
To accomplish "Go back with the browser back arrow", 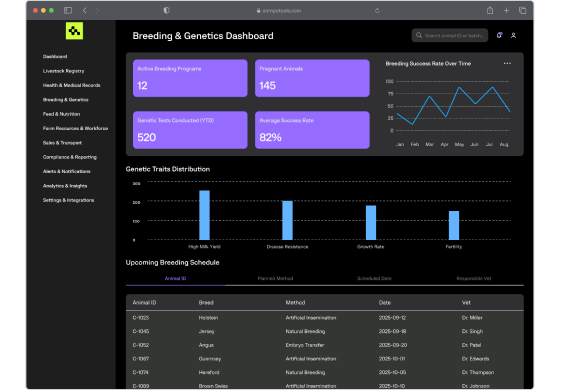I will [85, 10].
